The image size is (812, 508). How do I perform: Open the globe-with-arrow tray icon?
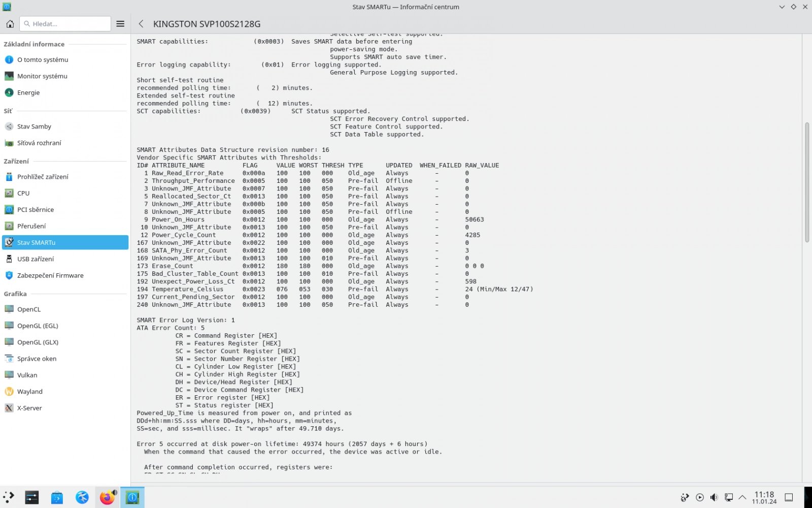pyautogui.click(x=685, y=497)
